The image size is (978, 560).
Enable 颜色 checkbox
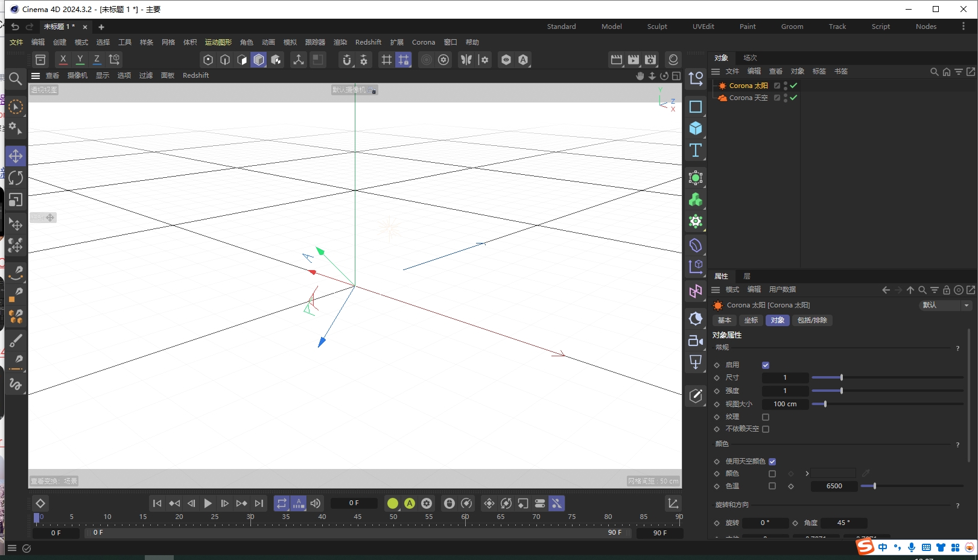click(x=772, y=474)
